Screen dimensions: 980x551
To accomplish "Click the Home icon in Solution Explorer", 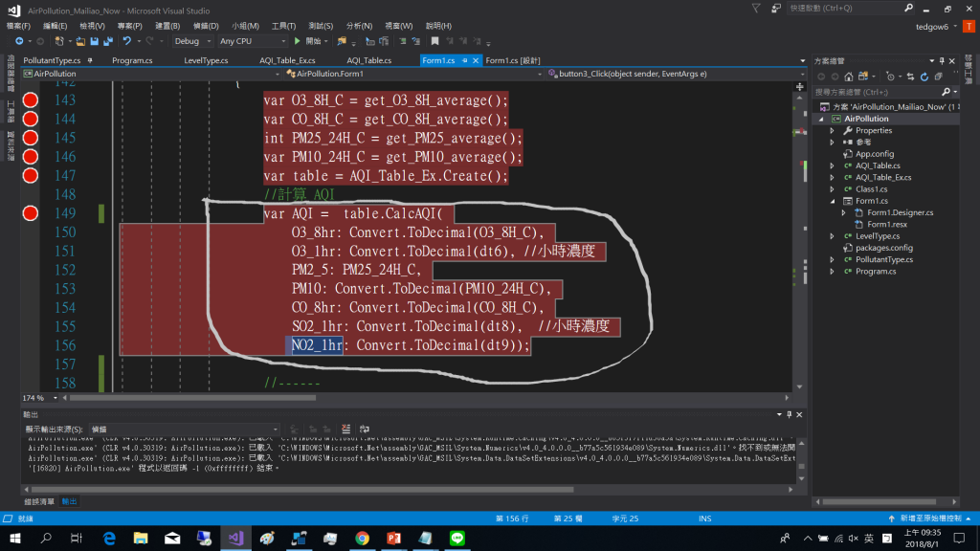I will (848, 77).
